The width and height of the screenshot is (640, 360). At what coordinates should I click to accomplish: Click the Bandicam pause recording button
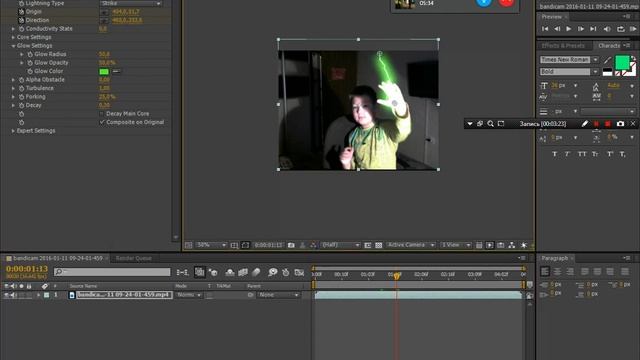[596, 124]
